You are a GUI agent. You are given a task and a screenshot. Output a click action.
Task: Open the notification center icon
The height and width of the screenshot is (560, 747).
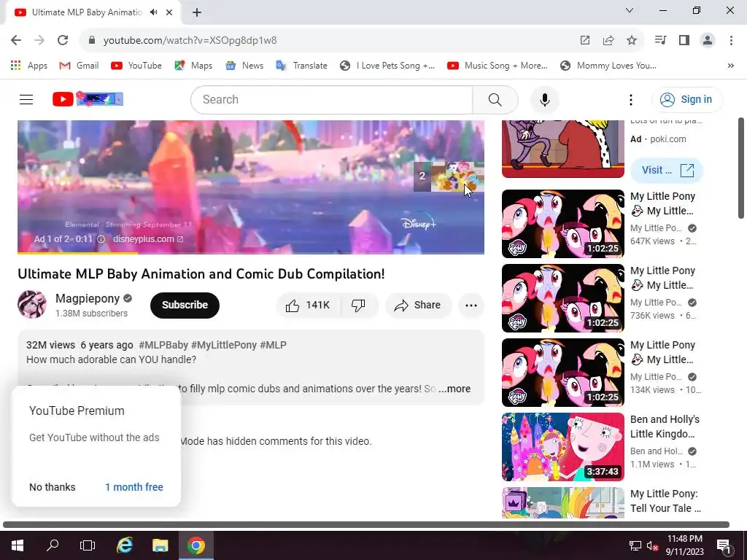point(724,545)
